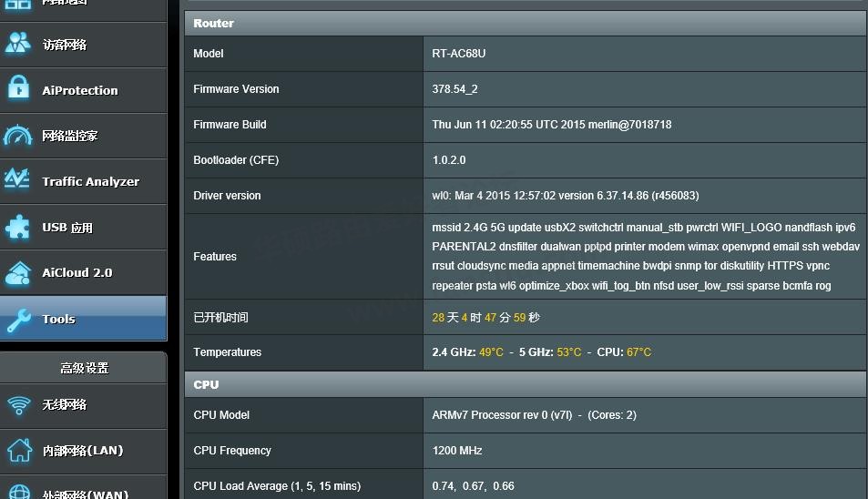The image size is (868, 499).
Task: Open the AiCloud 2.0 cloud icon
Action: 17,273
